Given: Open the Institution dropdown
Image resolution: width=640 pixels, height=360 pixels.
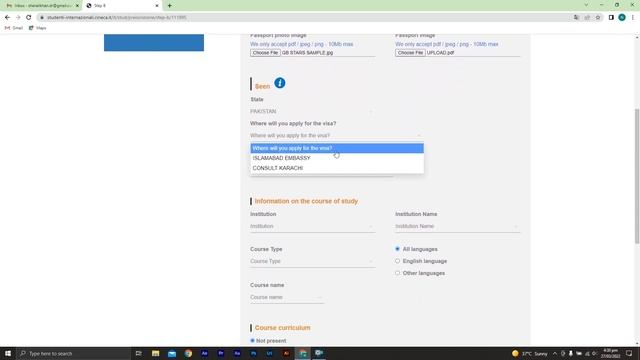Looking at the screenshot, I should pyautogui.click(x=312, y=227).
